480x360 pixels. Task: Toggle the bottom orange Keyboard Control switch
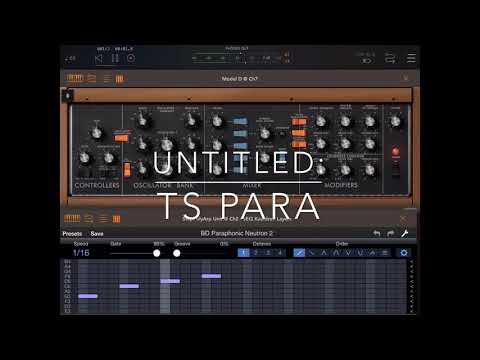click(299, 144)
